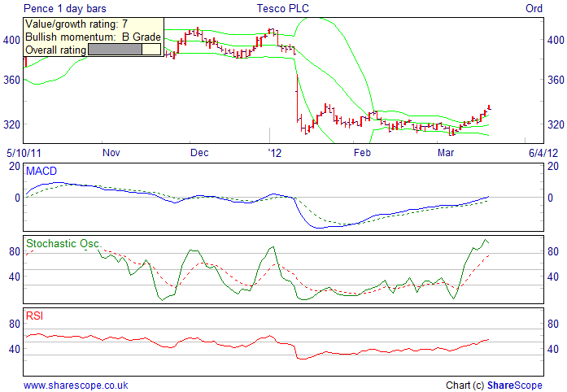Viewport: 567px width, 392px height.
Task: Click the 'Ord' share type label
Action: click(534, 8)
